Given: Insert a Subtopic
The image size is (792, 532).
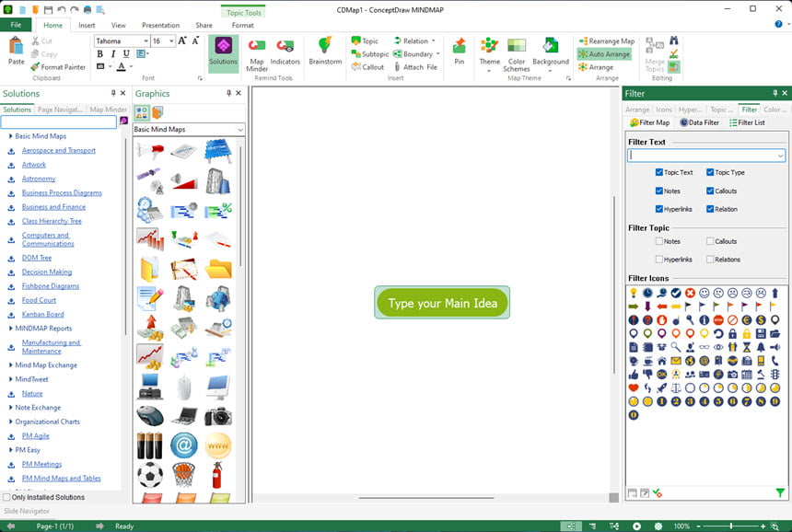Looking at the screenshot, I should pyautogui.click(x=370, y=54).
